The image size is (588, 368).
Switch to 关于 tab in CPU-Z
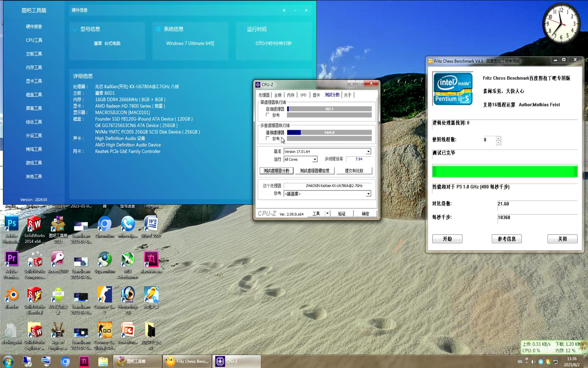click(x=348, y=95)
